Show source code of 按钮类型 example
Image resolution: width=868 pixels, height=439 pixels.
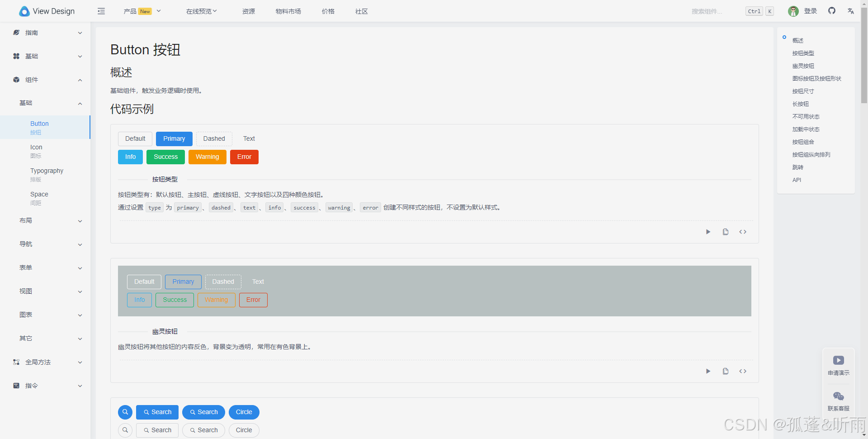point(743,232)
